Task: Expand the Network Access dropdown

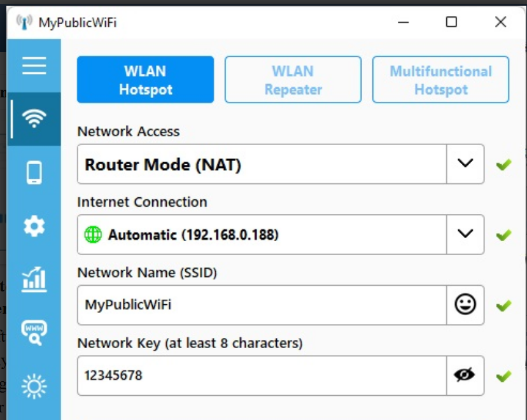Action: click(465, 164)
